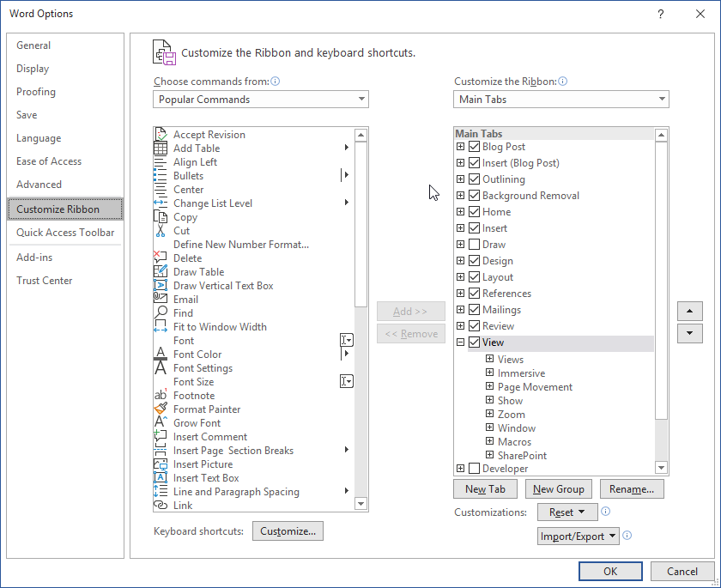
Task: Click the Cancel button
Action: tap(682, 572)
